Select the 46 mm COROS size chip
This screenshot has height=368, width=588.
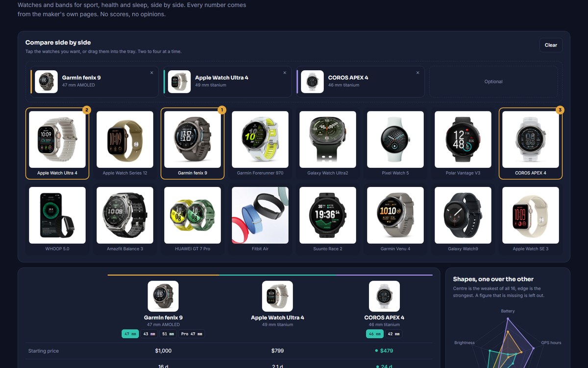[375, 334]
